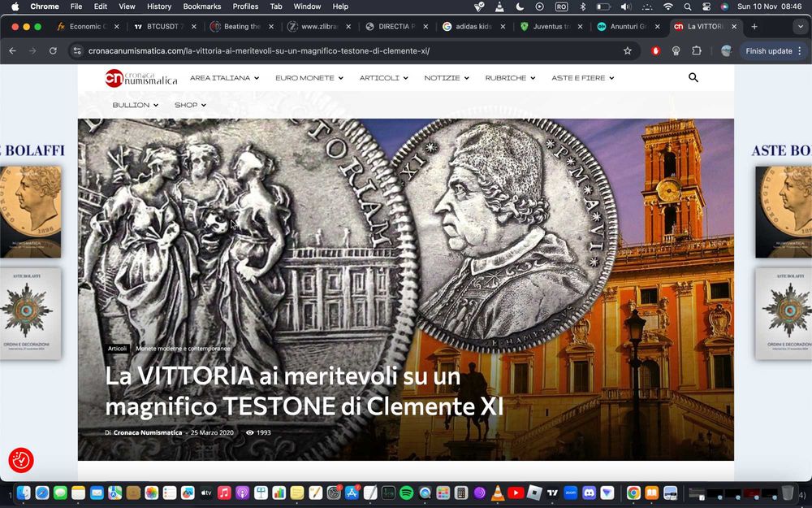
Task: Open author Cronaca Numismatica link
Action: (148, 432)
